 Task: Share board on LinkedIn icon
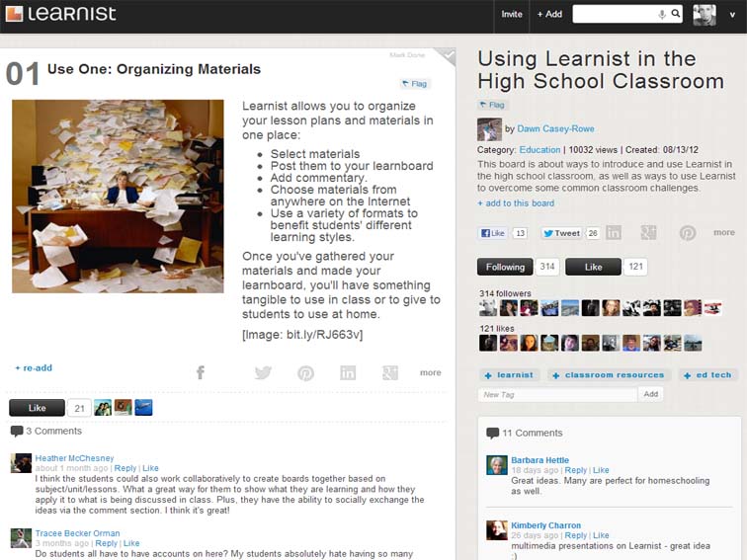coord(614,233)
